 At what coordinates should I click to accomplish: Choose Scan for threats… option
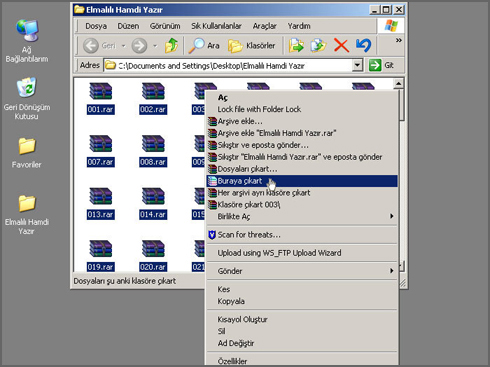[x=302, y=235]
